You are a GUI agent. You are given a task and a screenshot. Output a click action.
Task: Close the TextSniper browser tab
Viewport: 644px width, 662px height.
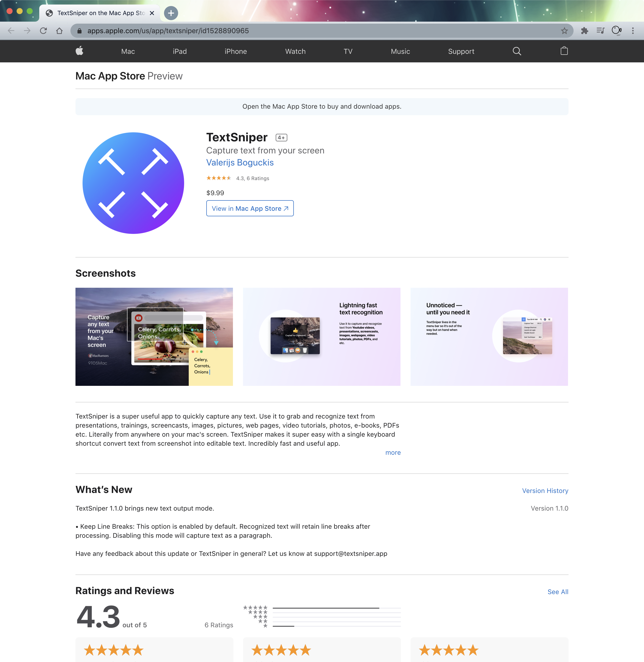tap(152, 13)
